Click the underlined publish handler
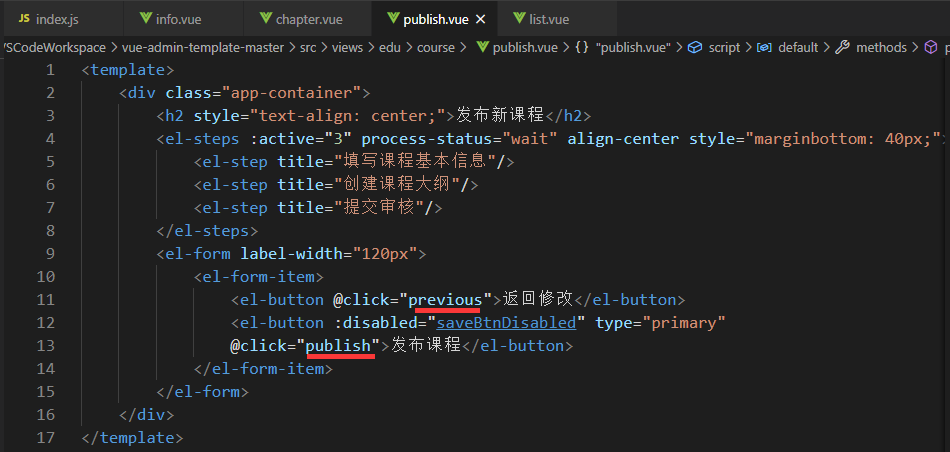 click(338, 346)
